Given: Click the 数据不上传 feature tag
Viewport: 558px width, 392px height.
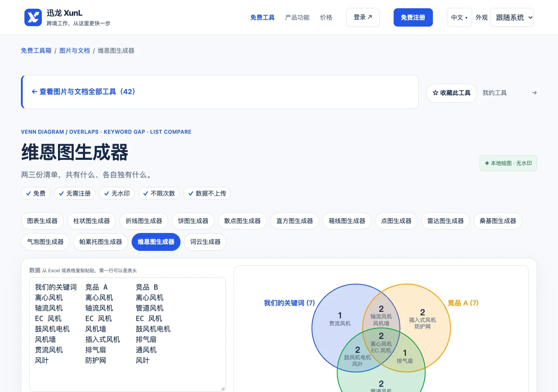Looking at the screenshot, I should click(207, 193).
